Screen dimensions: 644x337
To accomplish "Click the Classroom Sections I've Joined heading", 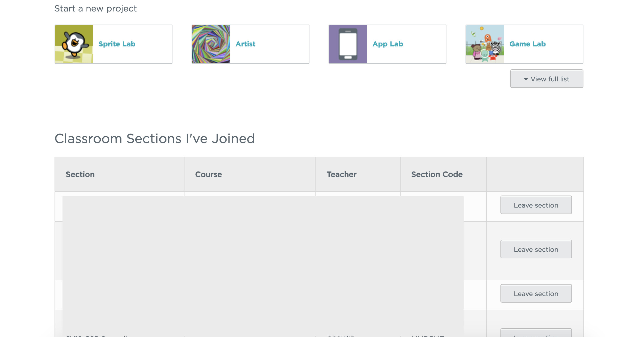I will [x=155, y=138].
